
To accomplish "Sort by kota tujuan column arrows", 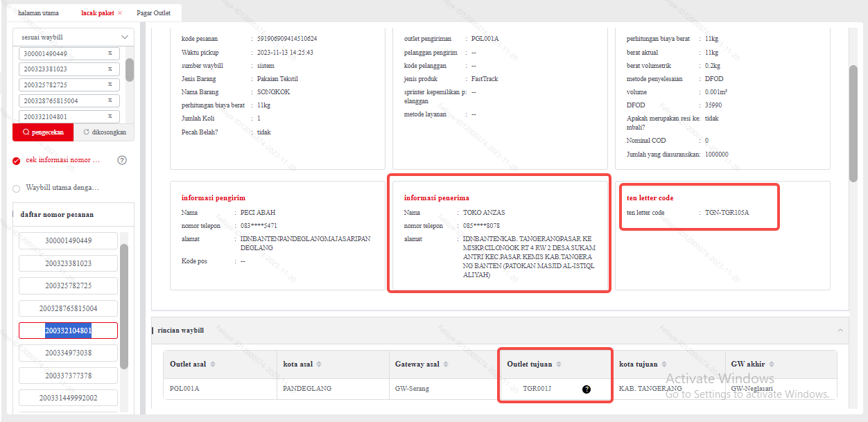I will coord(664,364).
